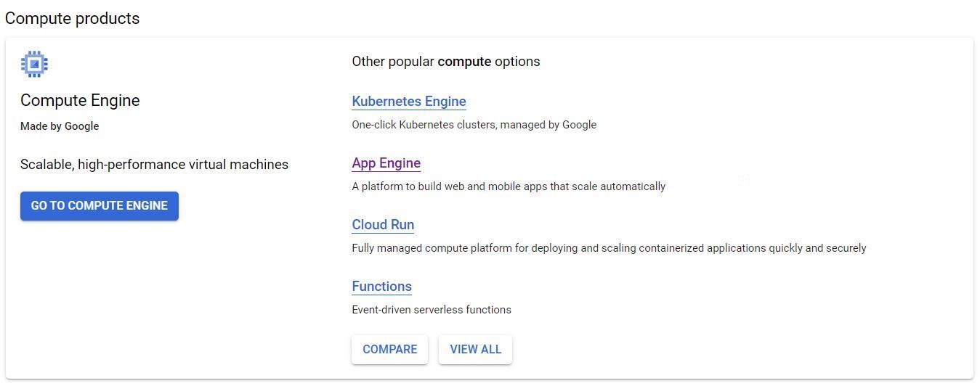Open the visited App Engine link
The width and height of the screenshot is (980, 386).
(386, 163)
